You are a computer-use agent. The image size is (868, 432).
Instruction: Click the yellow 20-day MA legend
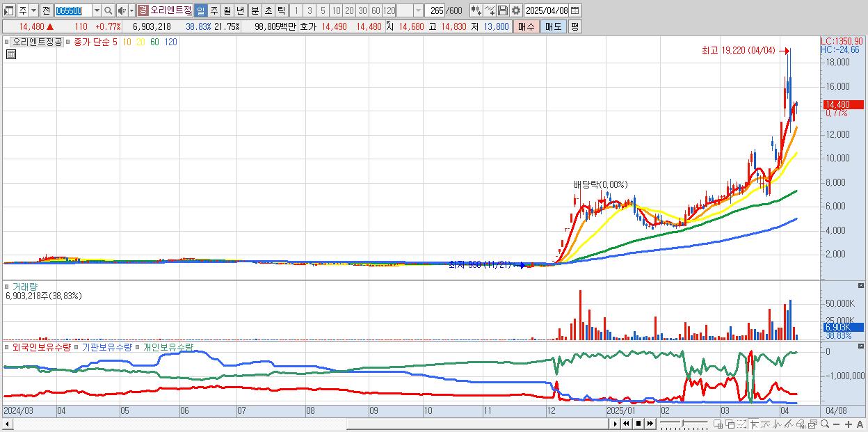click(x=140, y=42)
